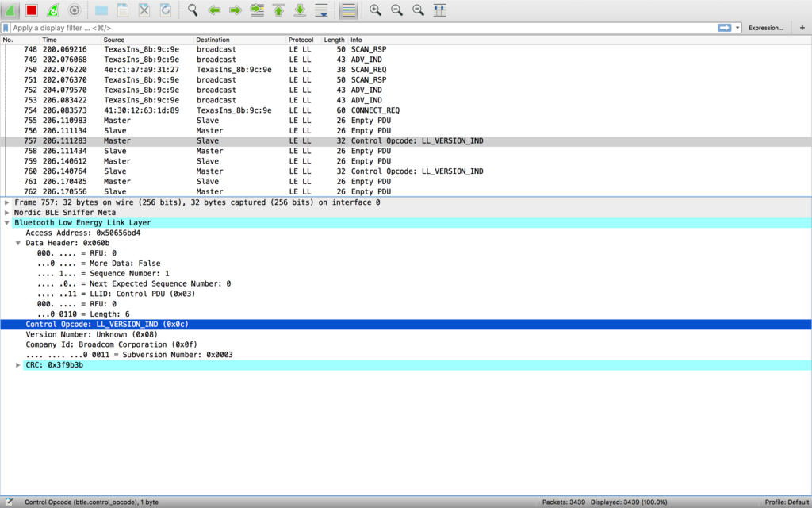The image size is (812, 508).
Task: Close this capture file icon
Action: (x=144, y=10)
